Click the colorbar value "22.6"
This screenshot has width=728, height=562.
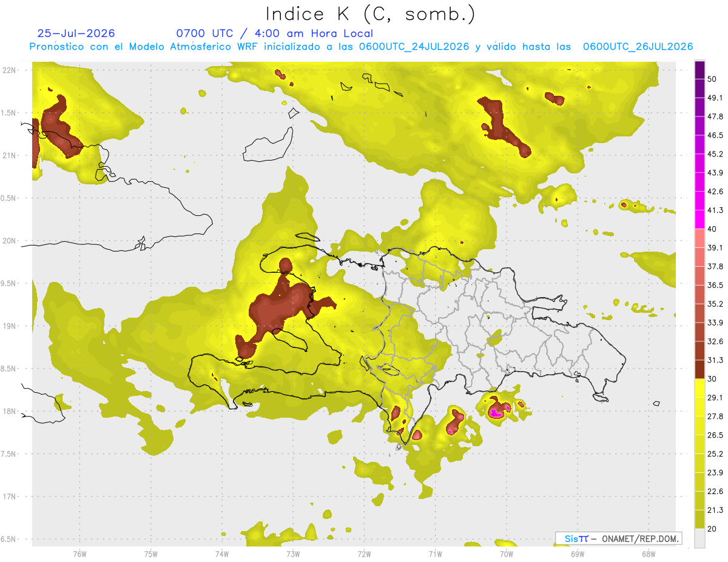tap(715, 492)
